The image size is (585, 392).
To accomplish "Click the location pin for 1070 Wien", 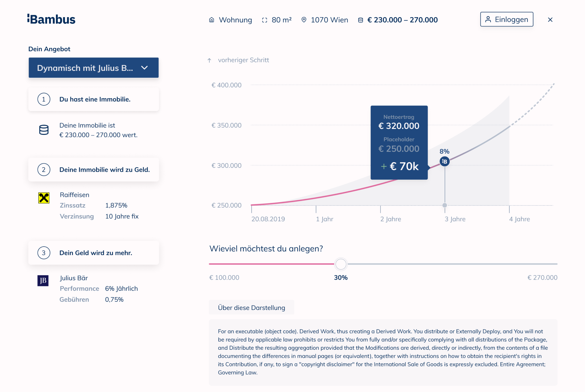I will point(304,20).
